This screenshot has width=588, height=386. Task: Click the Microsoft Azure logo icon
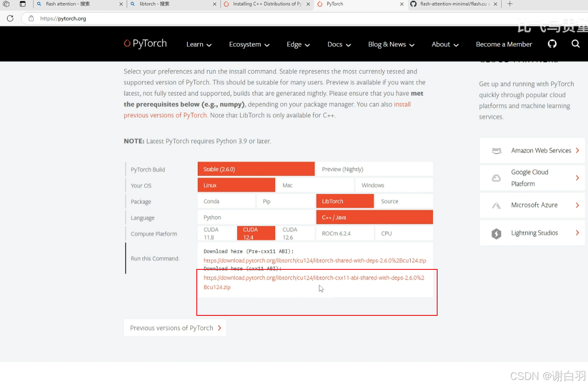[x=496, y=205]
